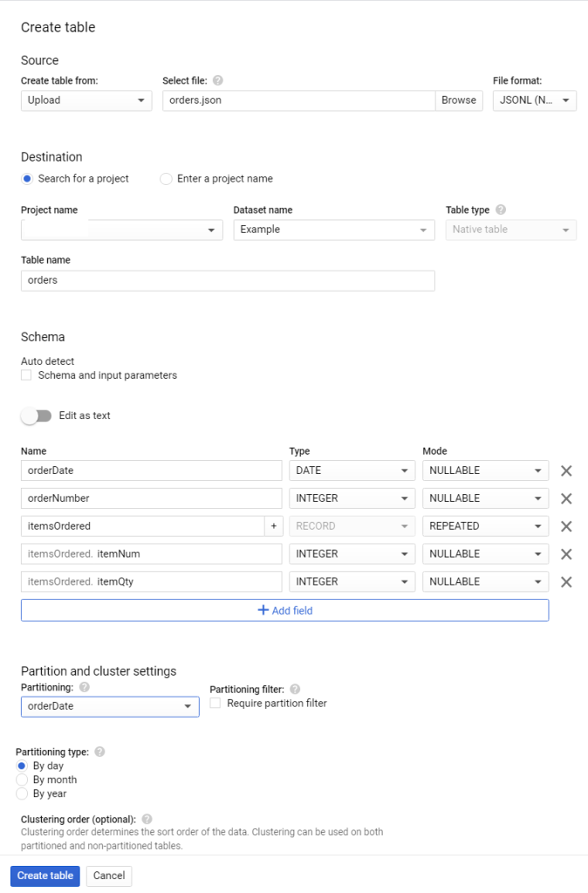The height and width of the screenshot is (893, 588).
Task: Enable Schema and input parameters auto detect
Action: pos(27,375)
